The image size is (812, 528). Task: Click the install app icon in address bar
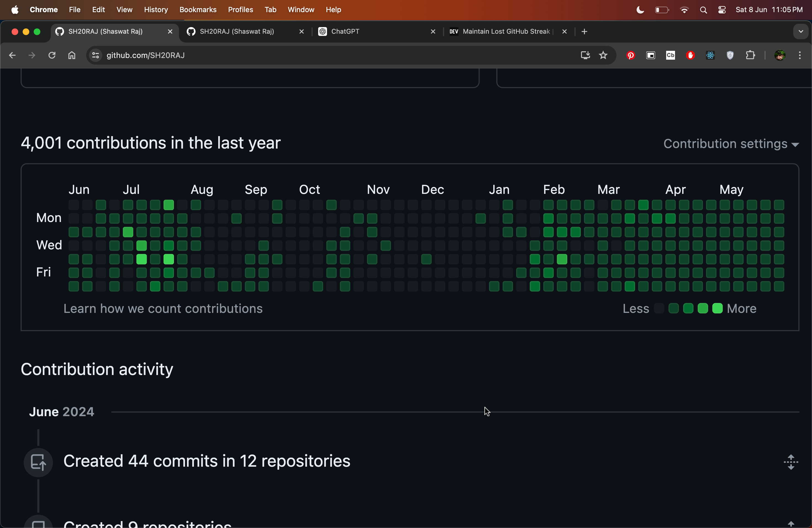pyautogui.click(x=585, y=55)
